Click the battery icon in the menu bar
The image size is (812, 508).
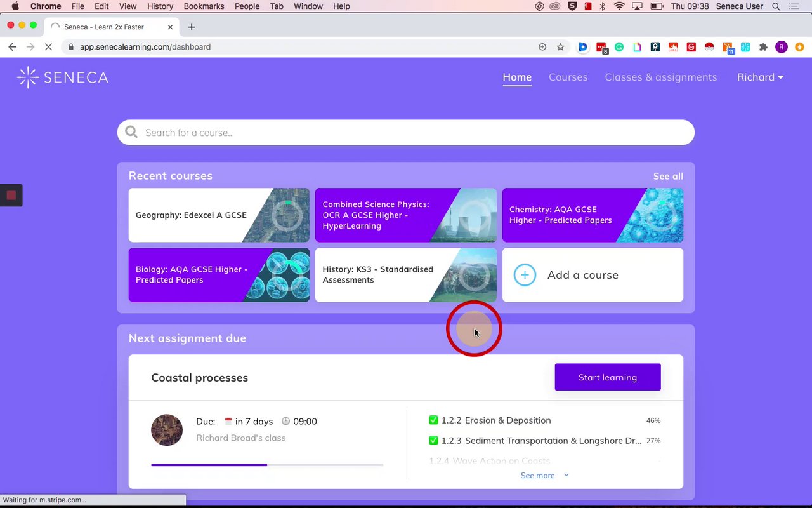(x=656, y=6)
